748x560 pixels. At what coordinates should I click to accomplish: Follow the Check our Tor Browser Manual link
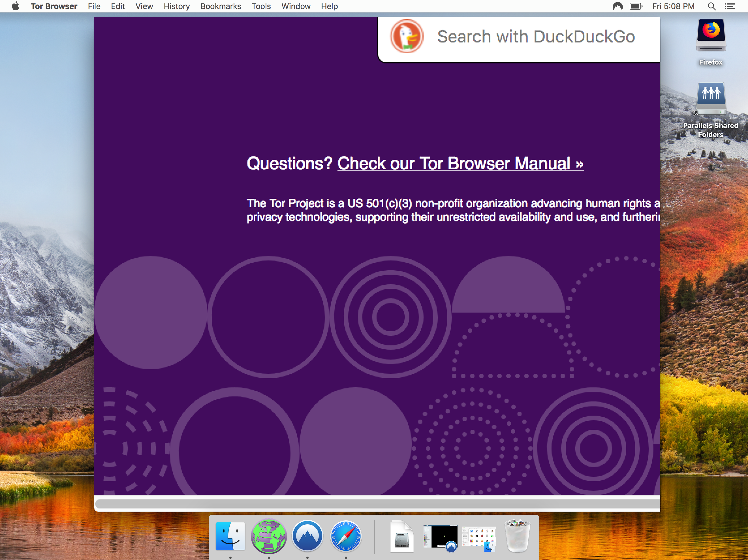click(461, 164)
